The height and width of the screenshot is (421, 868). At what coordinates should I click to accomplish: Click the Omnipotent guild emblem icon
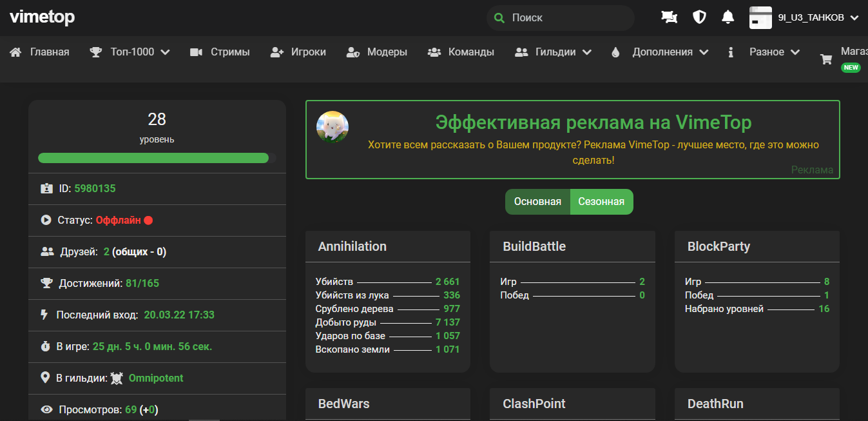tap(117, 378)
